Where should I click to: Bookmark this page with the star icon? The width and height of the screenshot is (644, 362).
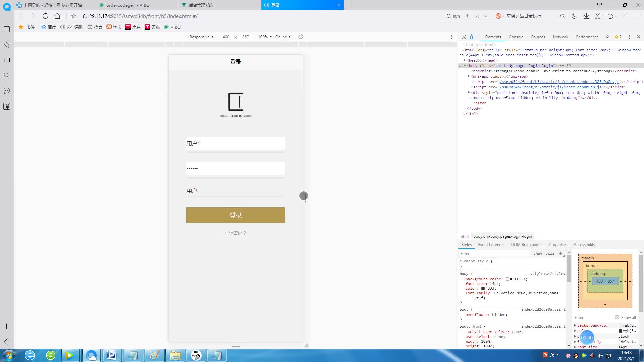74,16
